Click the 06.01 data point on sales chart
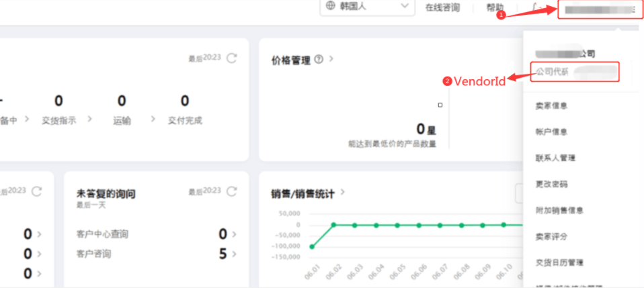Viewport: 644px width, 288px height. click(312, 246)
